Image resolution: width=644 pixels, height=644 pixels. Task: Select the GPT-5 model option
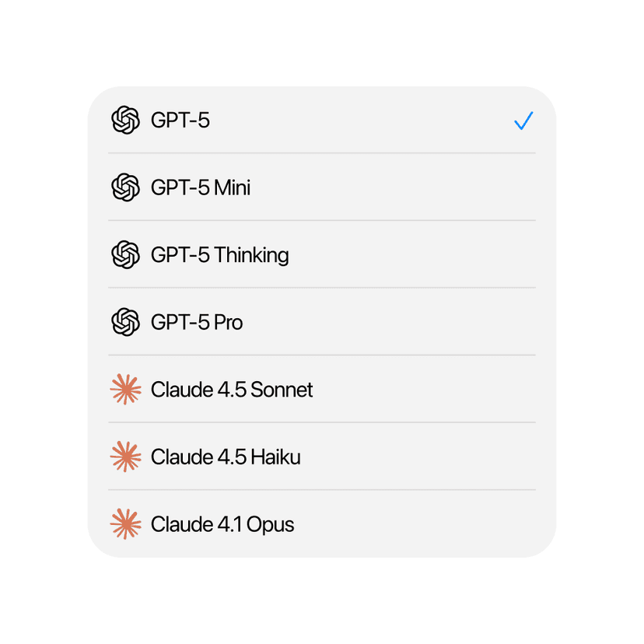pos(180,121)
